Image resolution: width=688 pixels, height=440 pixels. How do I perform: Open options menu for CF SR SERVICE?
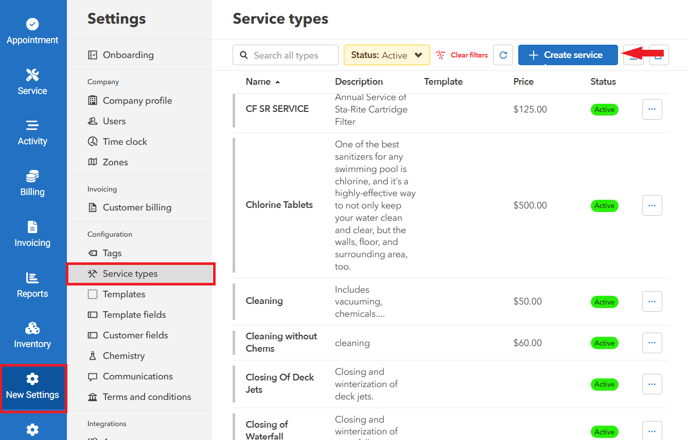(652, 110)
